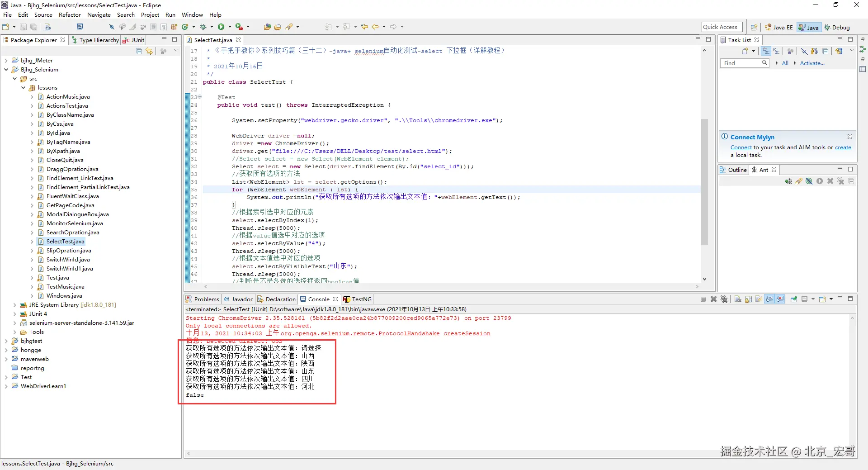Switch to the Debug perspective

click(x=837, y=27)
